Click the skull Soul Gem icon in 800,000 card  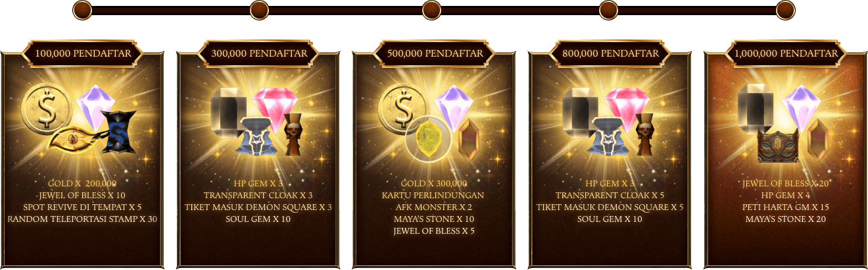(x=644, y=134)
